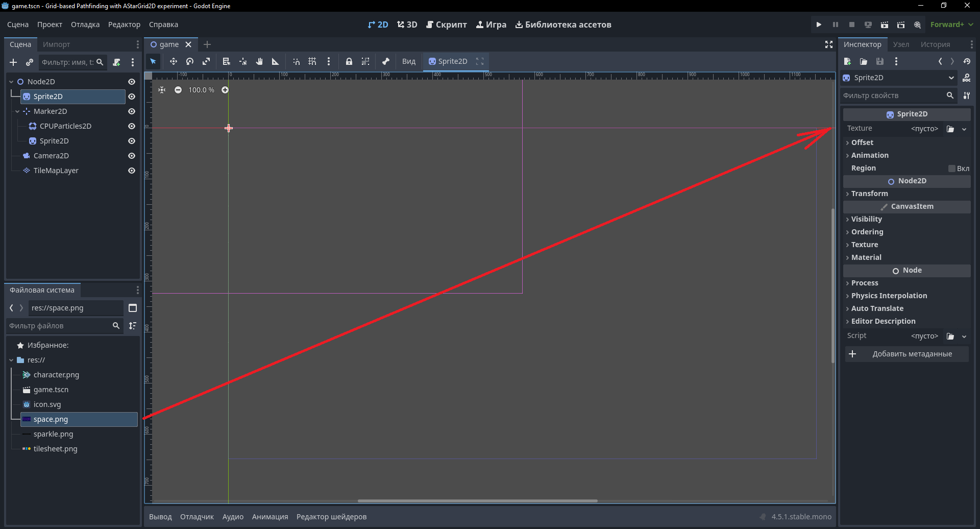Attach a script to the selected node
Screen dimensions: 980x529
116,62
